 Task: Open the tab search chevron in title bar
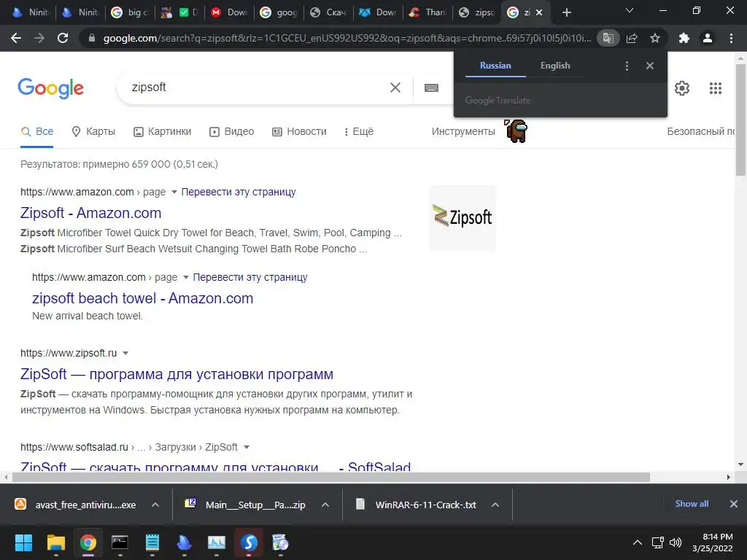(630, 10)
